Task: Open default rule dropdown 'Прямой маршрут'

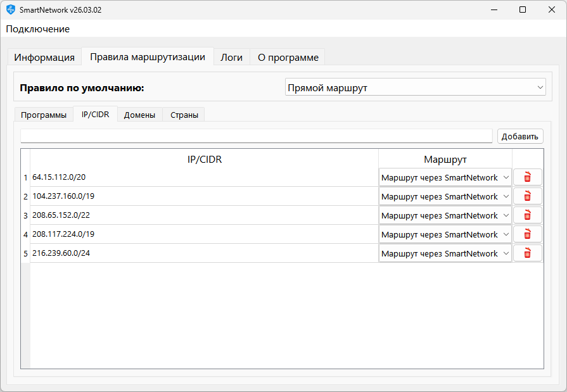Action: coord(415,87)
